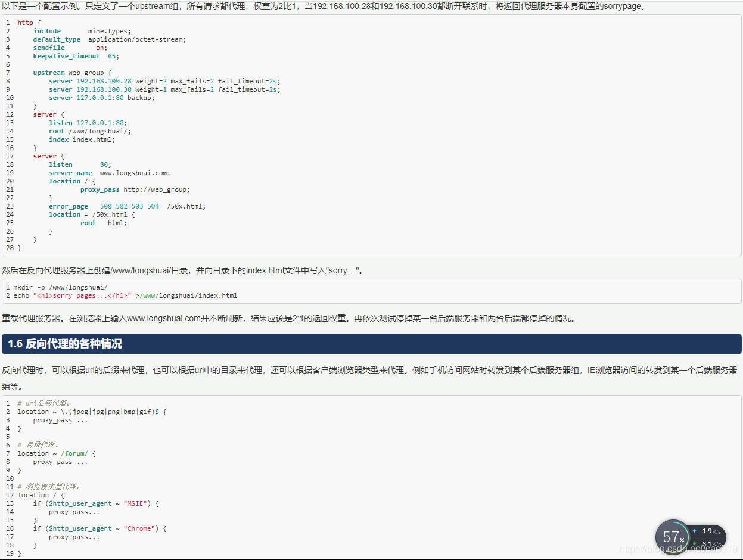Click the "listen 127.0.0.1:80;" line

click(88, 123)
